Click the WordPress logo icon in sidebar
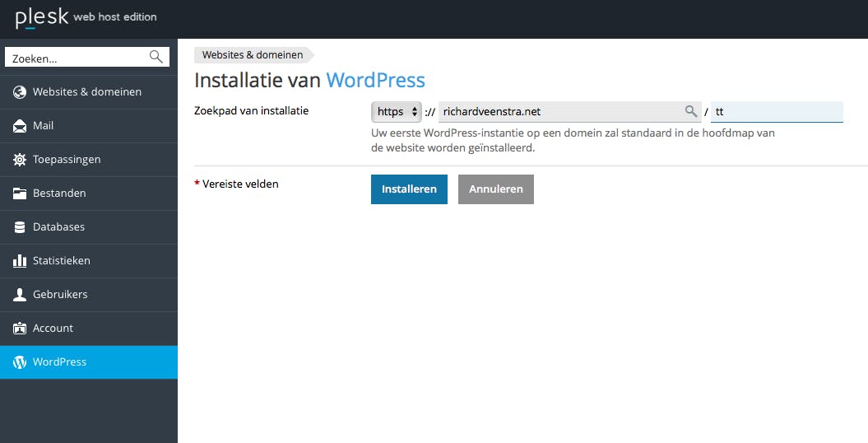The image size is (868, 443). coord(20,362)
